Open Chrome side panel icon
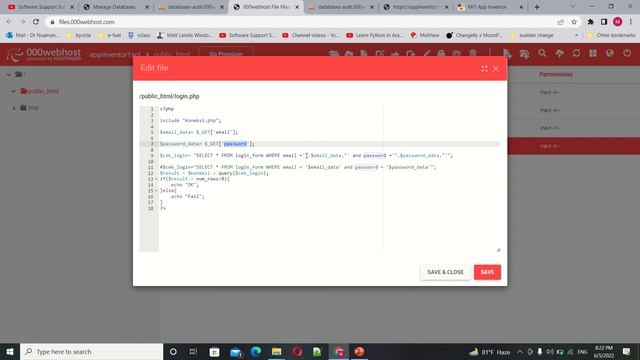The image size is (640, 360). [604, 22]
